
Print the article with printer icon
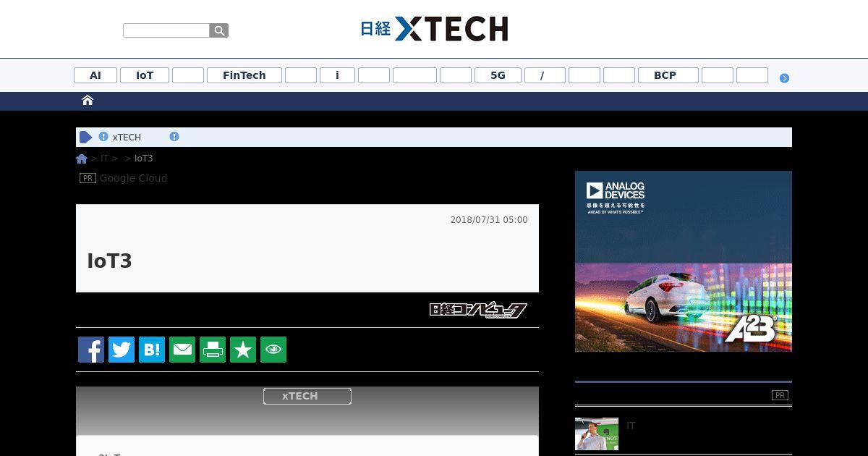point(213,350)
